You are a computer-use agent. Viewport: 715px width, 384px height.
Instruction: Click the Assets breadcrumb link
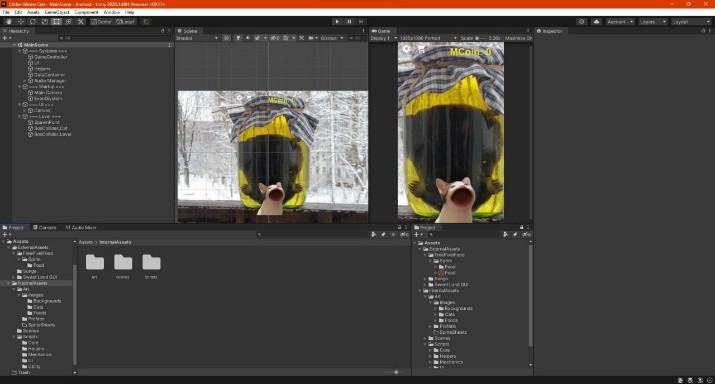86,242
